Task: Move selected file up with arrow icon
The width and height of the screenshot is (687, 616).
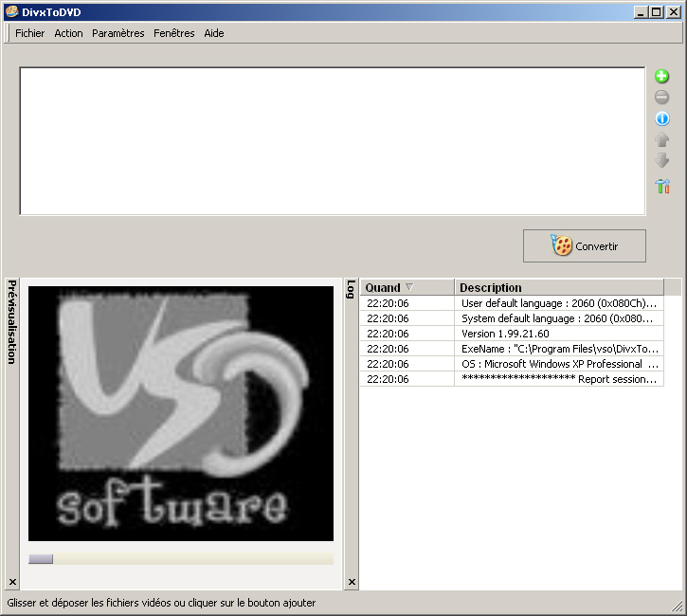Action: (662, 139)
